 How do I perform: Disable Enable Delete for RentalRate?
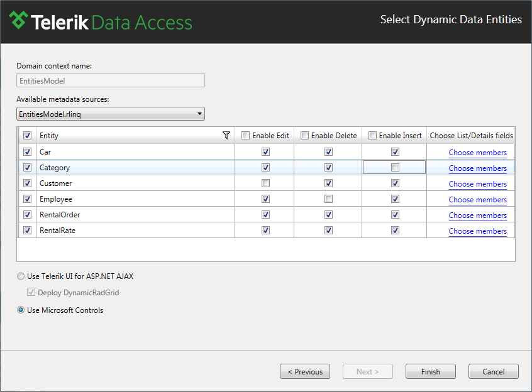pos(328,231)
